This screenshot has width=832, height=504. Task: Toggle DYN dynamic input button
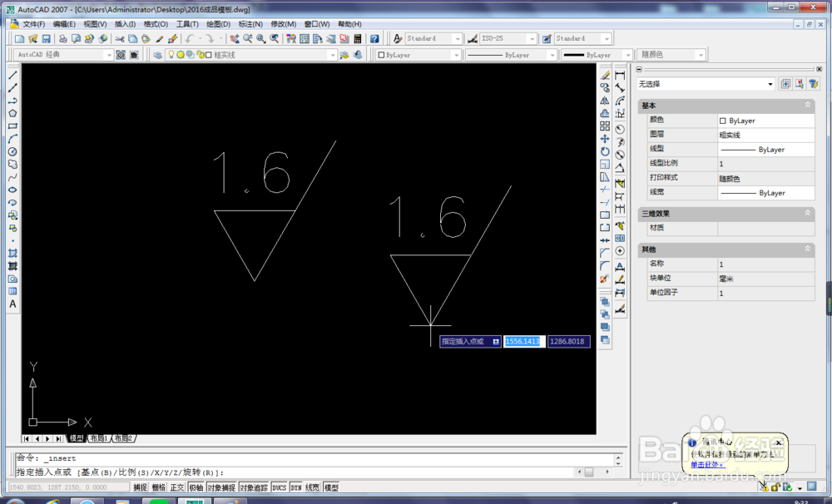[296, 487]
